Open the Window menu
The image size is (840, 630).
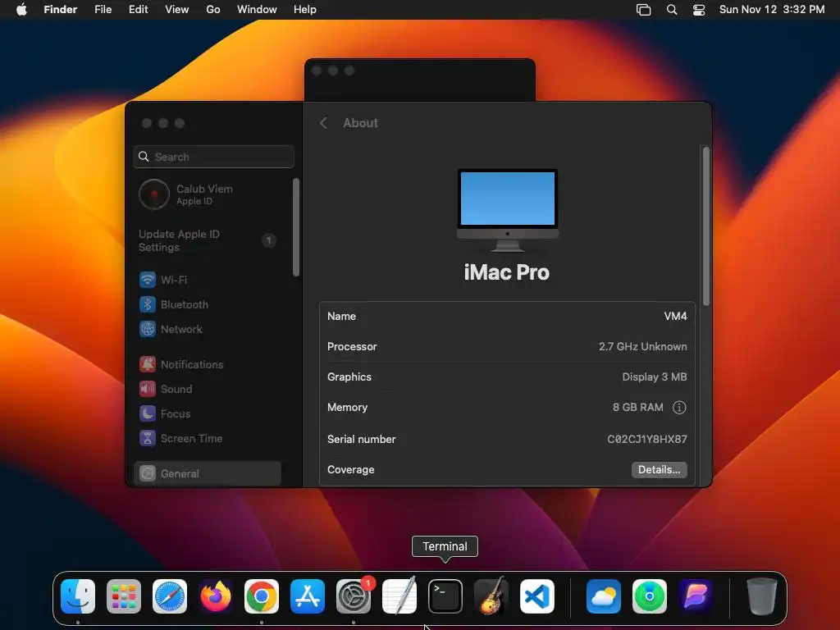[x=257, y=9]
